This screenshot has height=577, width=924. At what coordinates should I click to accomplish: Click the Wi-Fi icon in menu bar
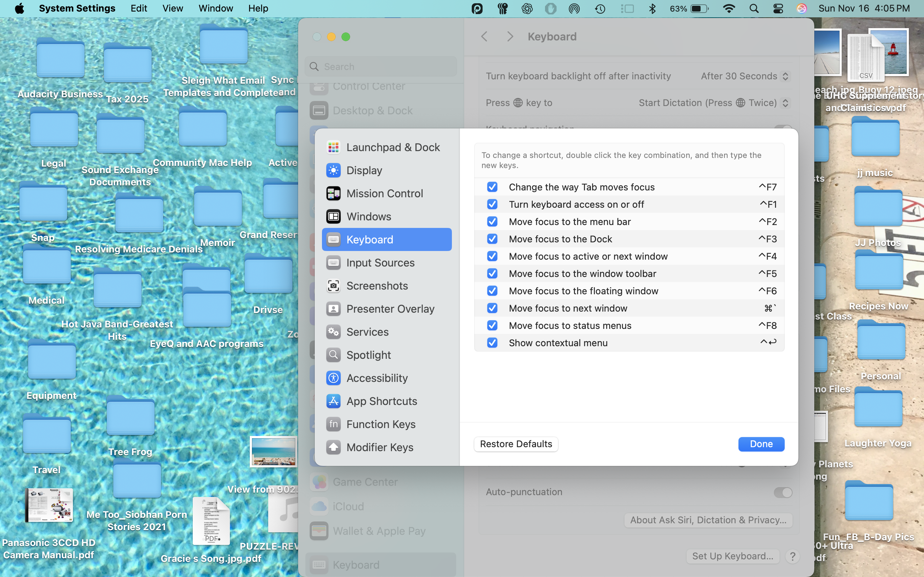tap(729, 8)
